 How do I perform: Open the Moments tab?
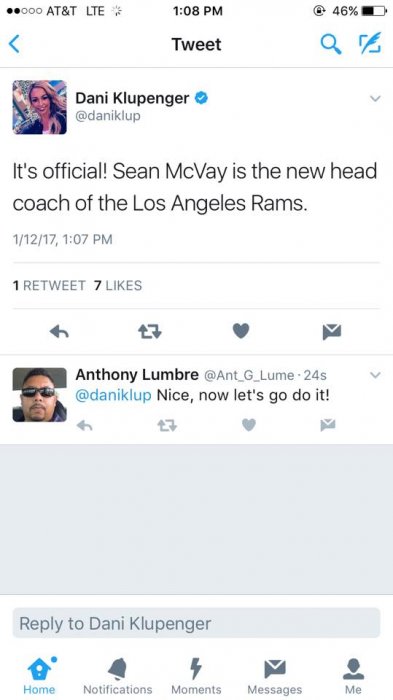(196, 676)
